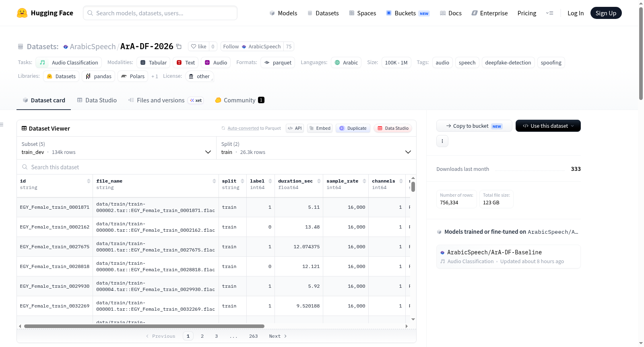The width and height of the screenshot is (644, 347).
Task: Click the table vertical scrollbar thumb
Action: tap(413, 187)
